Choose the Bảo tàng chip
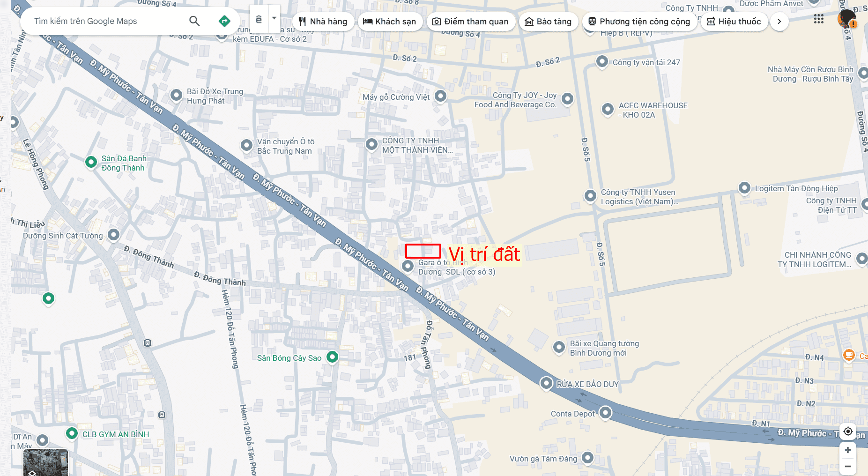 549,22
